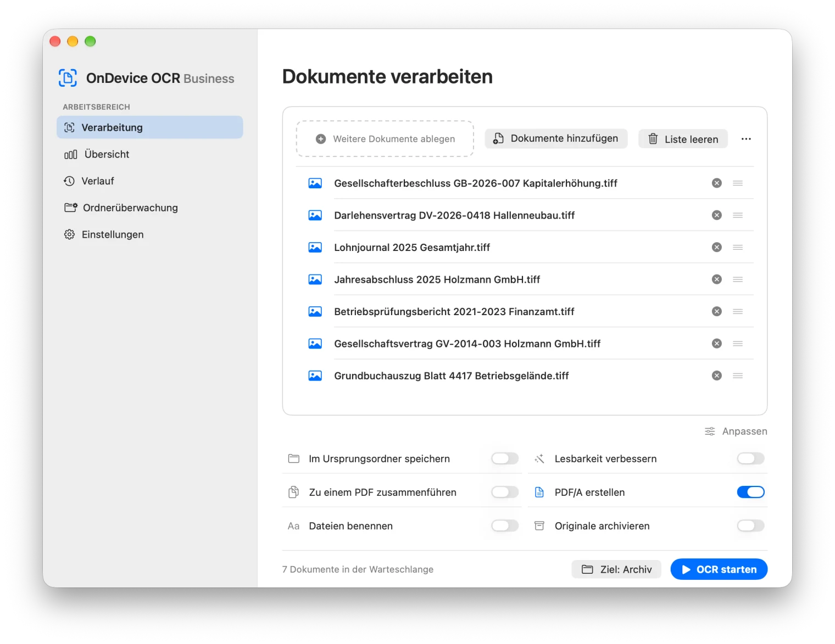Remove Gesellschaftsvertrag GV-2014-003 file
This screenshot has width=835, height=644.
(716, 344)
